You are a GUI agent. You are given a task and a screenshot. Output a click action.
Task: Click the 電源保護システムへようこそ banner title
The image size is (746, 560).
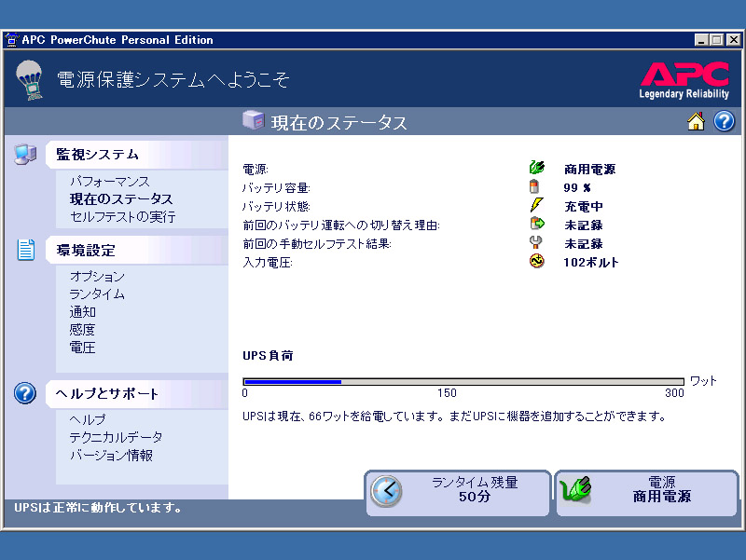coord(173,79)
